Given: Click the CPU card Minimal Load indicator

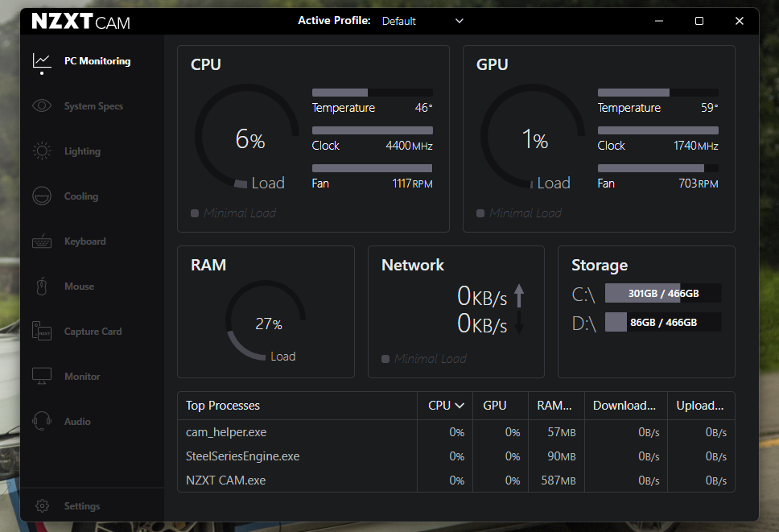Looking at the screenshot, I should [233, 213].
